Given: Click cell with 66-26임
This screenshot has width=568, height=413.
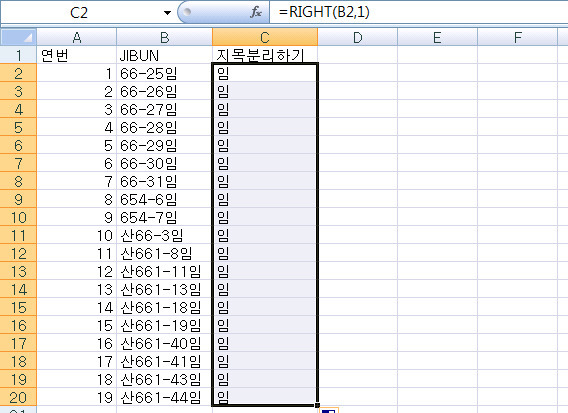Looking at the screenshot, I should [164, 91].
